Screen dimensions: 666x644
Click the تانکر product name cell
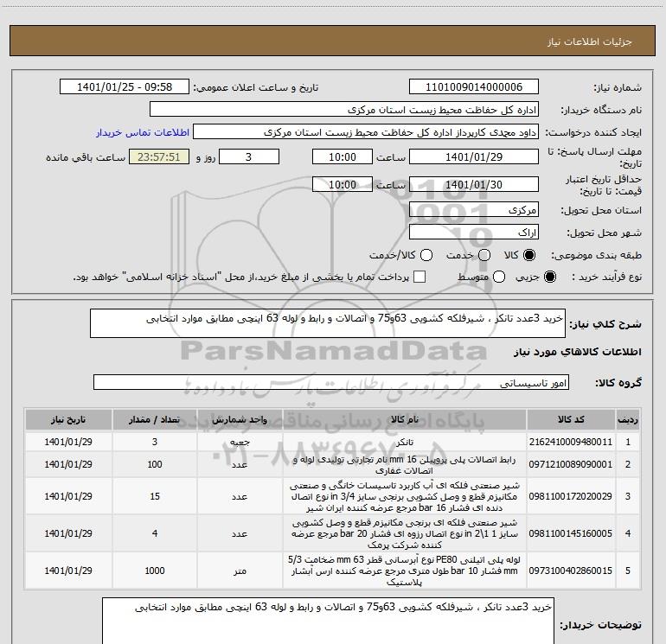pyautogui.click(x=405, y=443)
